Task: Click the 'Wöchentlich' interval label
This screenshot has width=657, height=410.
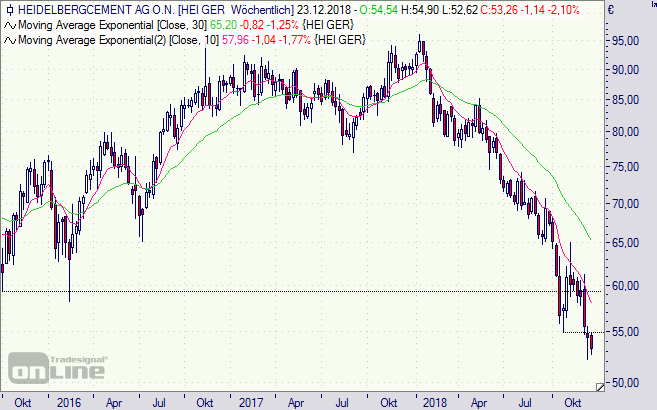Action: pos(260,9)
